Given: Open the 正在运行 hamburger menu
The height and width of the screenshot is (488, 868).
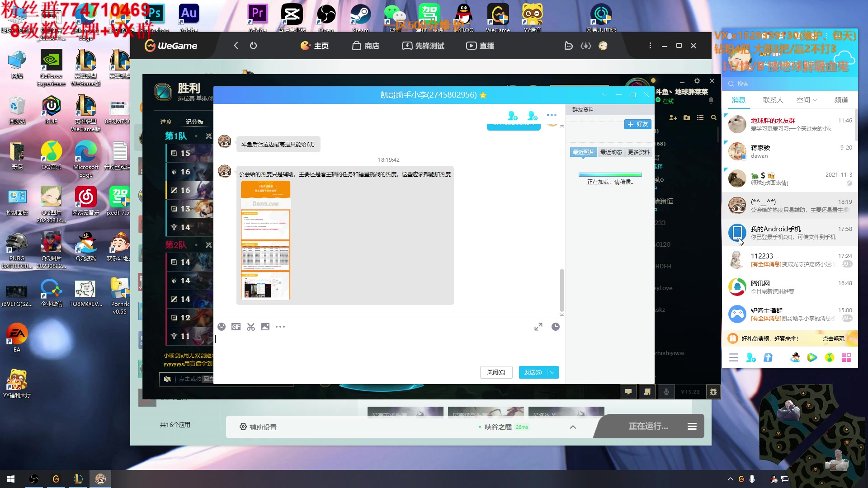Looking at the screenshot, I should tap(692, 427).
